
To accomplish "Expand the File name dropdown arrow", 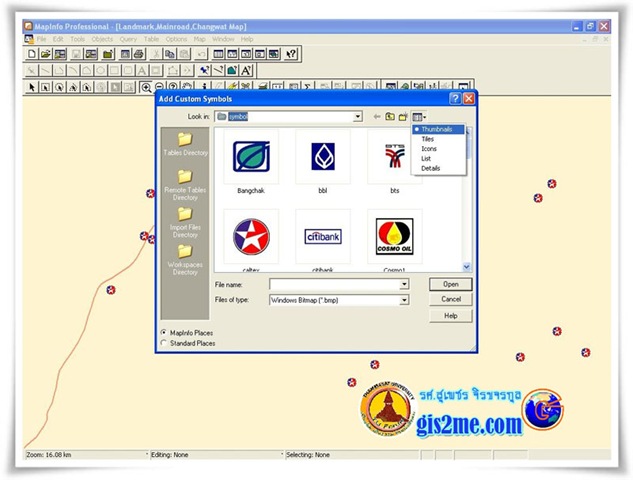I will click(404, 285).
